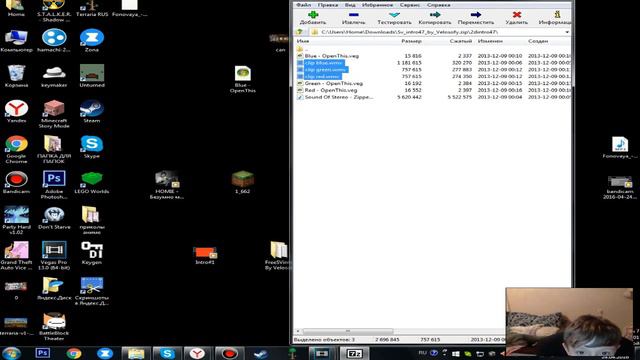
Task: Click the Vegas Pro 13.0 desktop icon
Action: click(54, 256)
